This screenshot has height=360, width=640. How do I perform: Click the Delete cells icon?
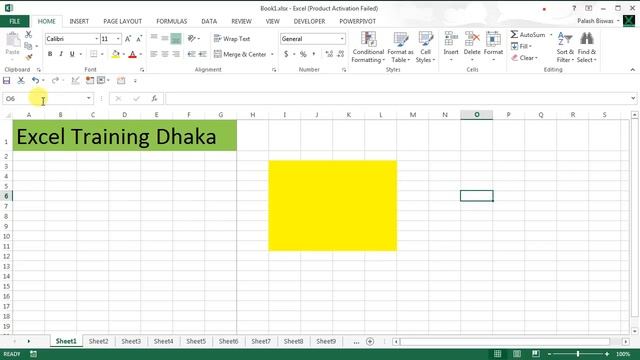click(x=472, y=39)
